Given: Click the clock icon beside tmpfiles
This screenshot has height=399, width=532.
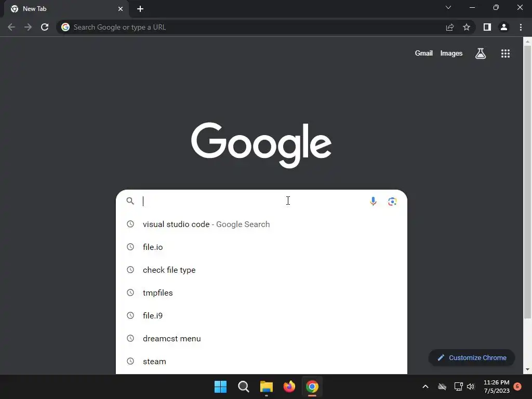Looking at the screenshot, I should click(x=130, y=292).
